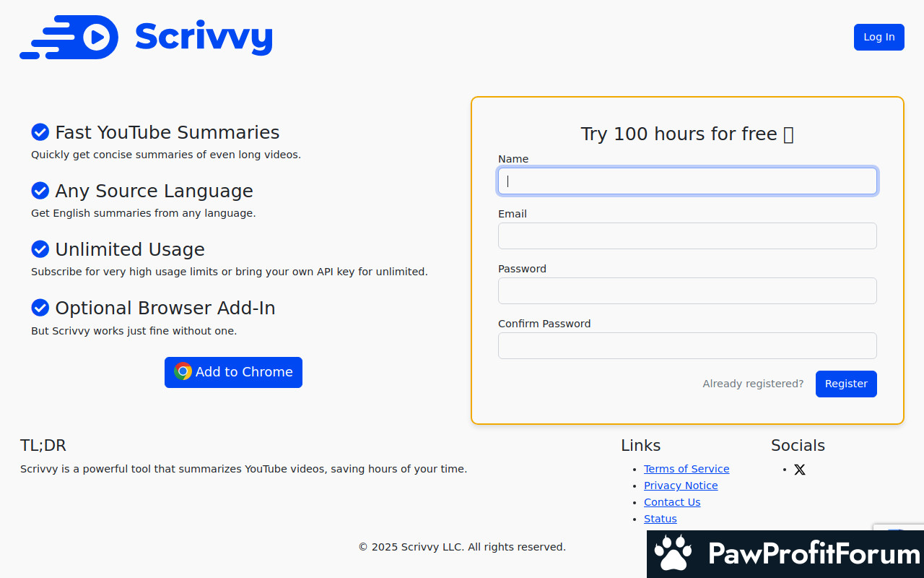
Task: Click the checkmark icon beside Optional Browser Add-In
Action: (x=40, y=308)
